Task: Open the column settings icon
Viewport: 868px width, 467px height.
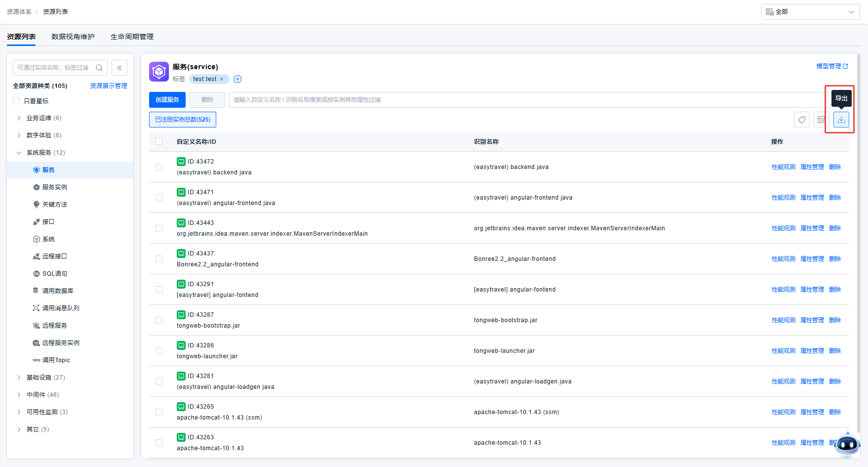Action: pyautogui.click(x=821, y=120)
